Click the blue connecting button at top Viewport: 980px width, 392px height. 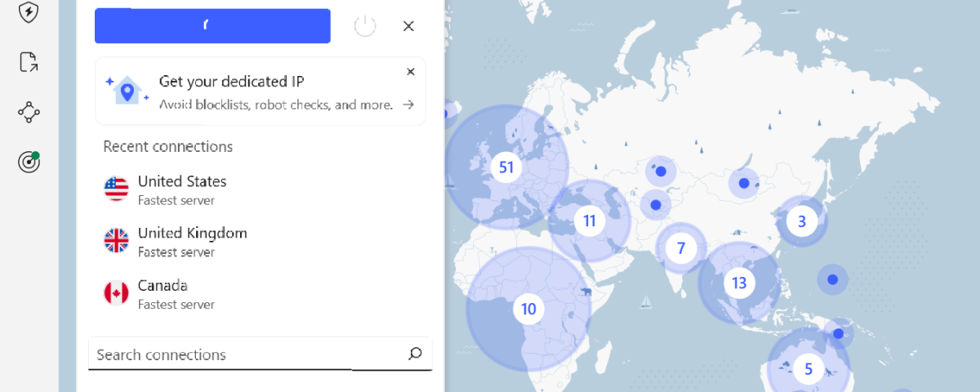212,26
